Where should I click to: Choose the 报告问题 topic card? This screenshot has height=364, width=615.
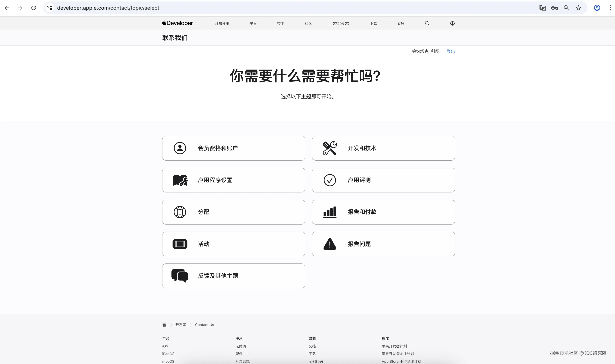coord(383,244)
